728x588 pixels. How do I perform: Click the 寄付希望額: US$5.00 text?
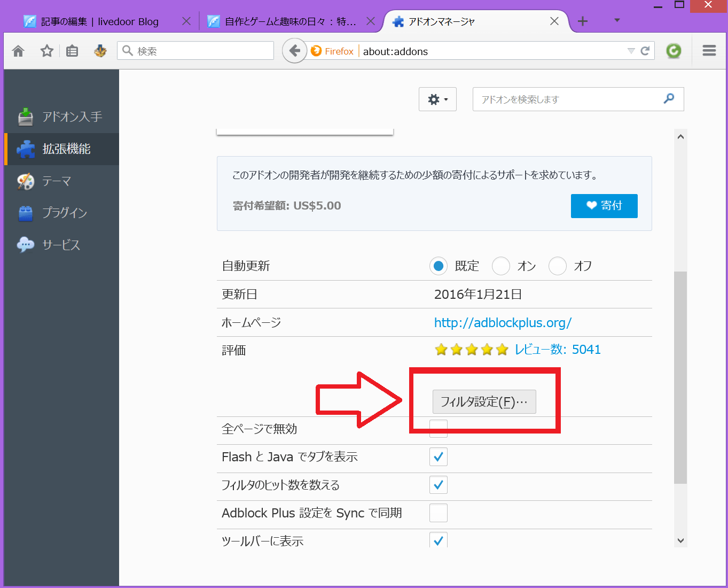click(287, 206)
